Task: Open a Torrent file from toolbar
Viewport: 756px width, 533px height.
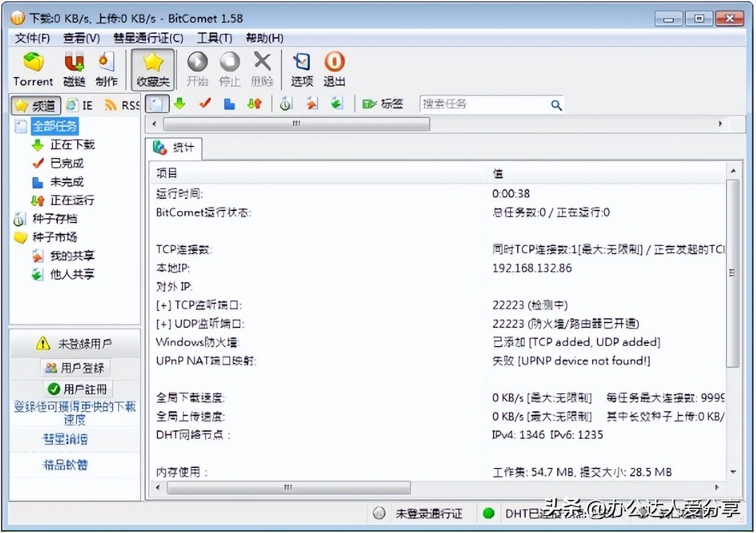Action: 33,69
